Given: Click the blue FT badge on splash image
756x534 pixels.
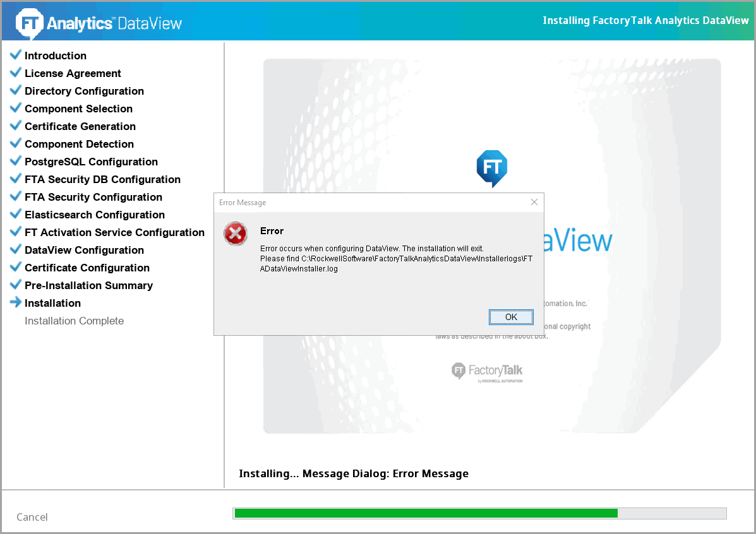Looking at the screenshot, I should click(492, 169).
